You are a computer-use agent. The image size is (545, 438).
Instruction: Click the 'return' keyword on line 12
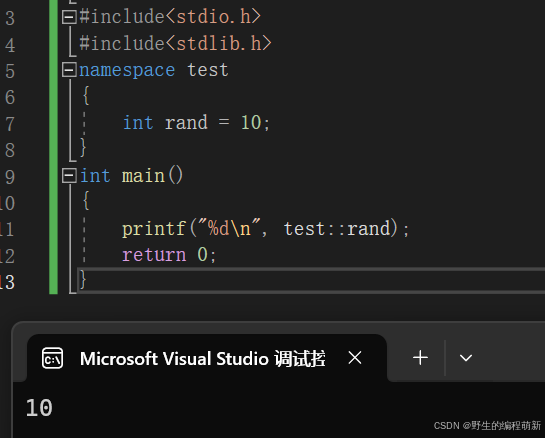pyautogui.click(x=154, y=255)
